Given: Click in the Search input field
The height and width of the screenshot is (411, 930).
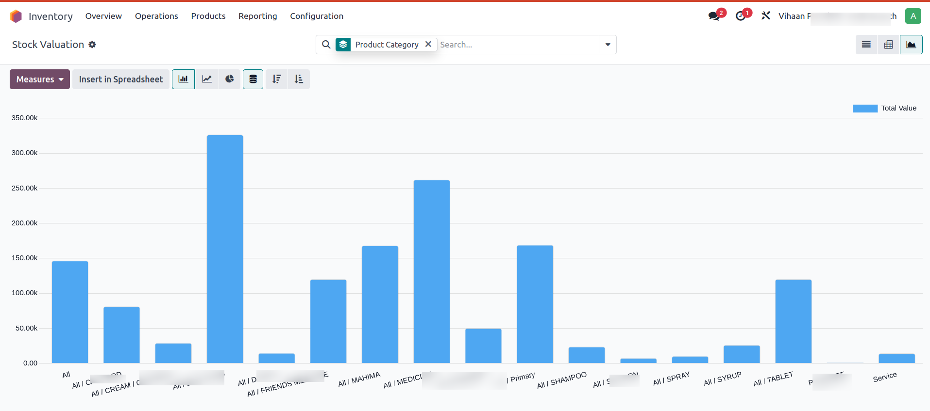Looking at the screenshot, I should [x=519, y=44].
